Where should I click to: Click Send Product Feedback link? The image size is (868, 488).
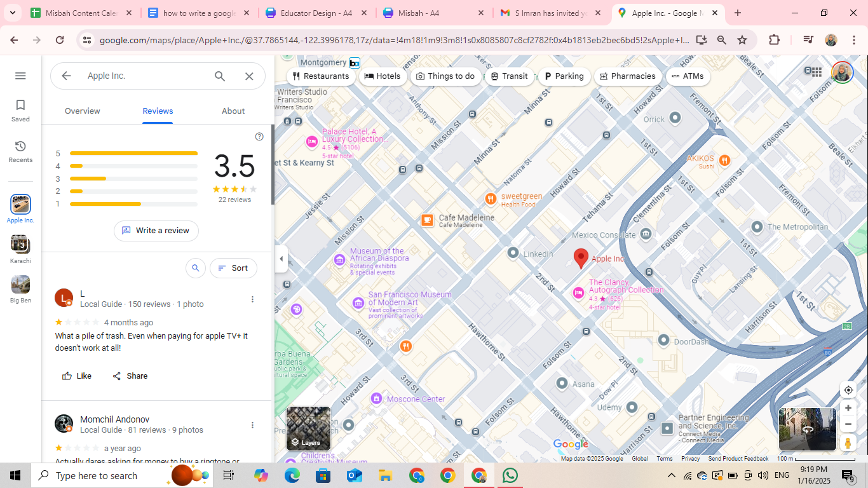point(738,459)
